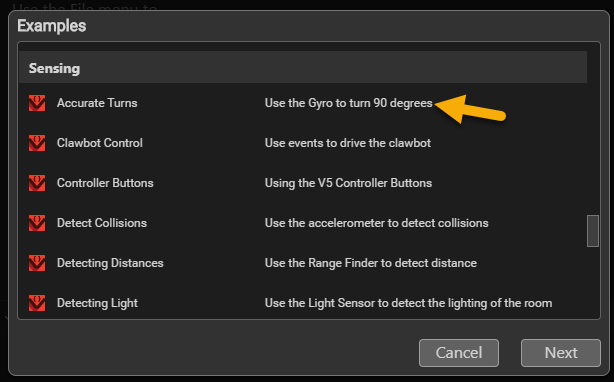Click 'Use the Gyro to turn 90 degrees'
614x382 pixels.
(349, 103)
